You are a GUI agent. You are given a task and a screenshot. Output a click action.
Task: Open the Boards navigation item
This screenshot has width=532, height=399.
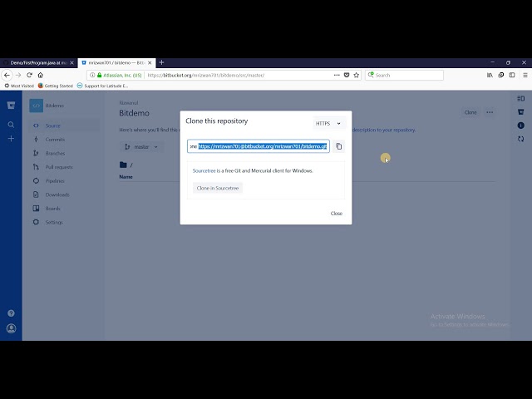click(64, 209)
